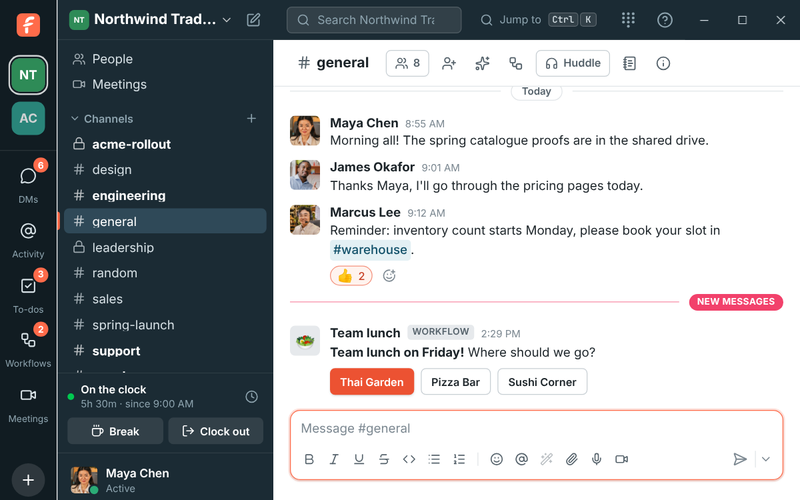Show channel info details
The image size is (800, 500).
tap(663, 63)
